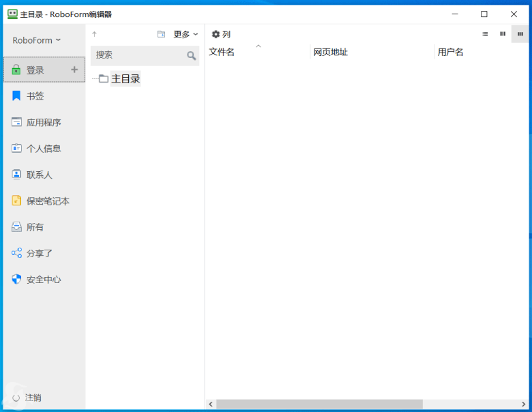The height and width of the screenshot is (412, 532).
Task: Click the horizontal scrollbar left arrow
Action: point(211,404)
